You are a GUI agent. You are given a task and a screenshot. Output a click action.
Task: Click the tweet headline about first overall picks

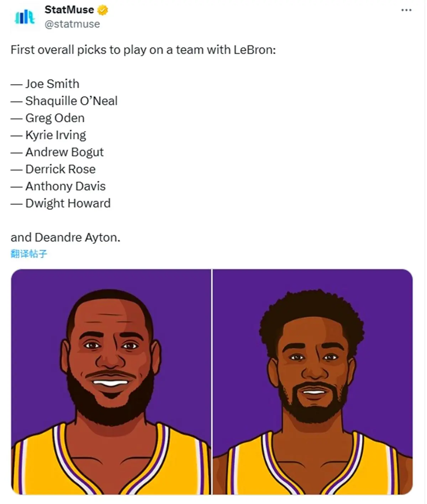(x=143, y=50)
